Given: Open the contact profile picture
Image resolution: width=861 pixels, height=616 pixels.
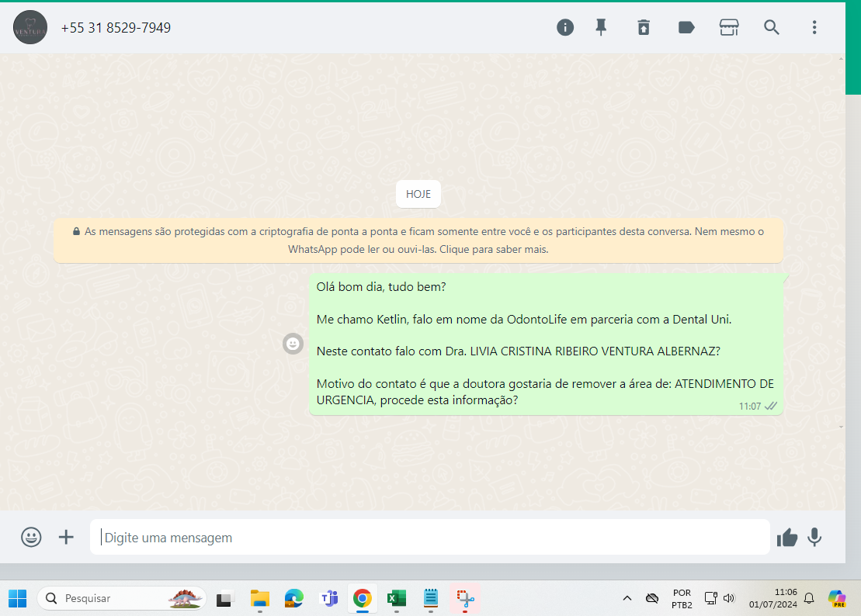Looking at the screenshot, I should [30, 27].
